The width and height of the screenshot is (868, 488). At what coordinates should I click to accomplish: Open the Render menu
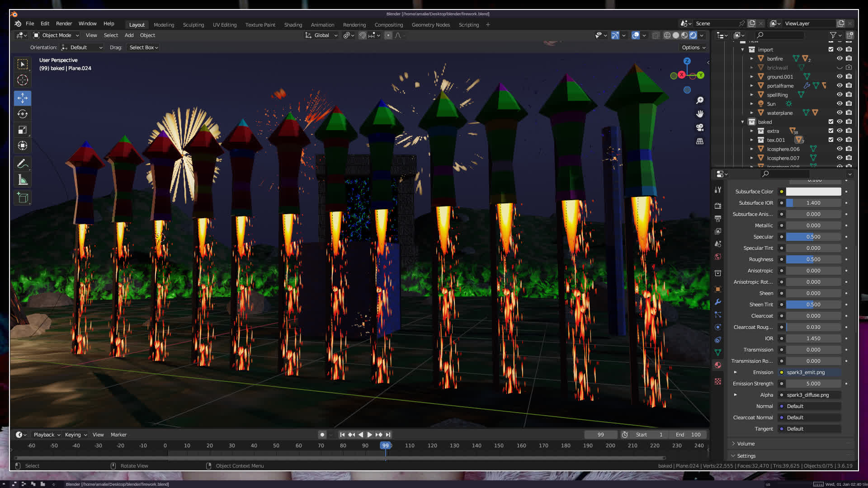(x=64, y=23)
